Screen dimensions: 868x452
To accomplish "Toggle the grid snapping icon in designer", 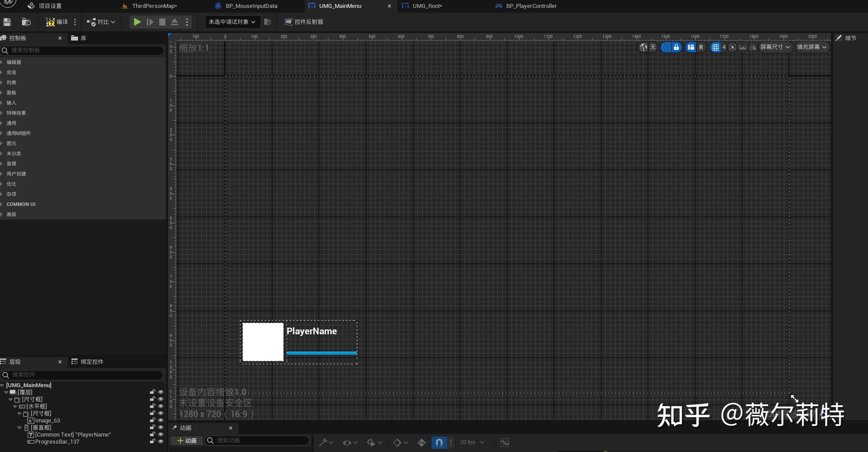I will [x=715, y=47].
